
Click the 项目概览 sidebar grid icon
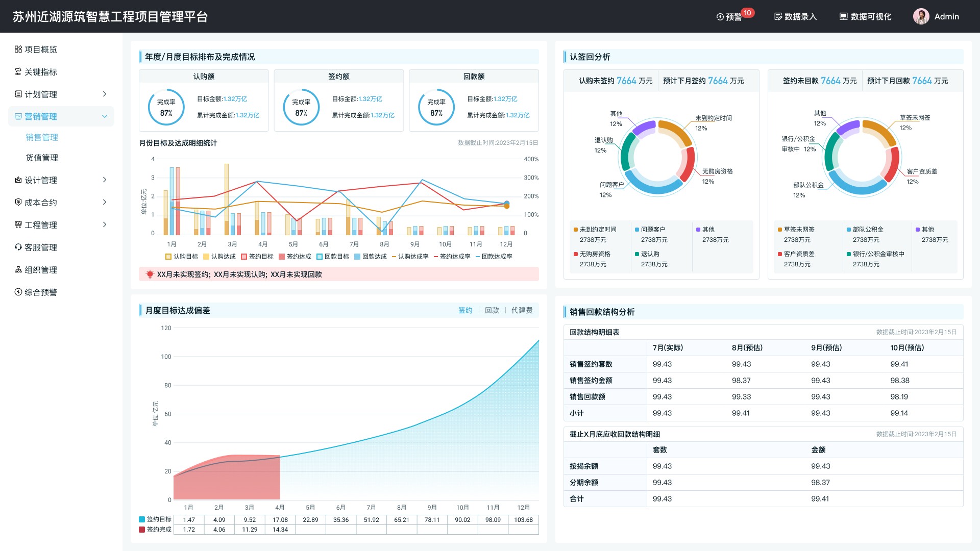(x=18, y=49)
